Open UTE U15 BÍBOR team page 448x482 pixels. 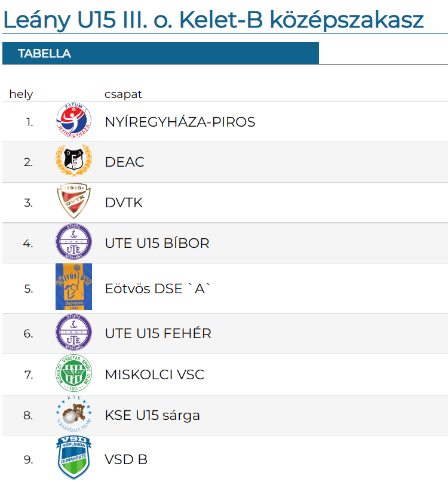pos(157,243)
